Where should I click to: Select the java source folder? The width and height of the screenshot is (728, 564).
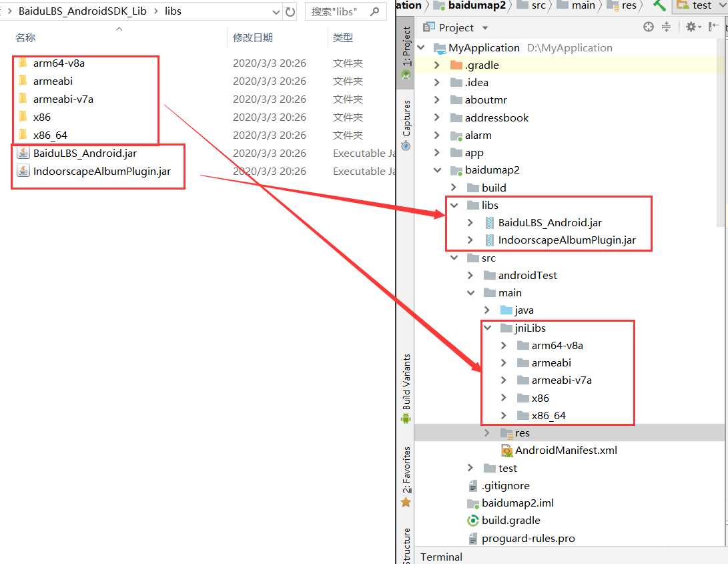[524, 310]
